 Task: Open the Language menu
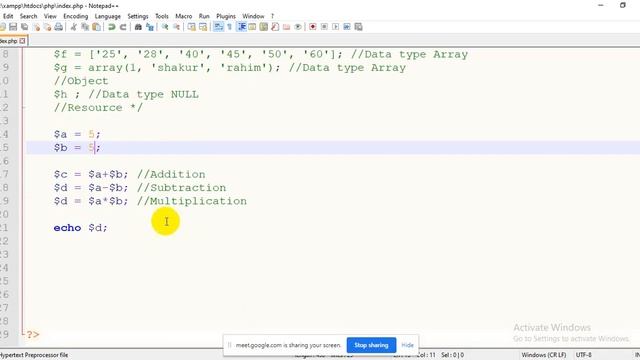[x=108, y=16]
